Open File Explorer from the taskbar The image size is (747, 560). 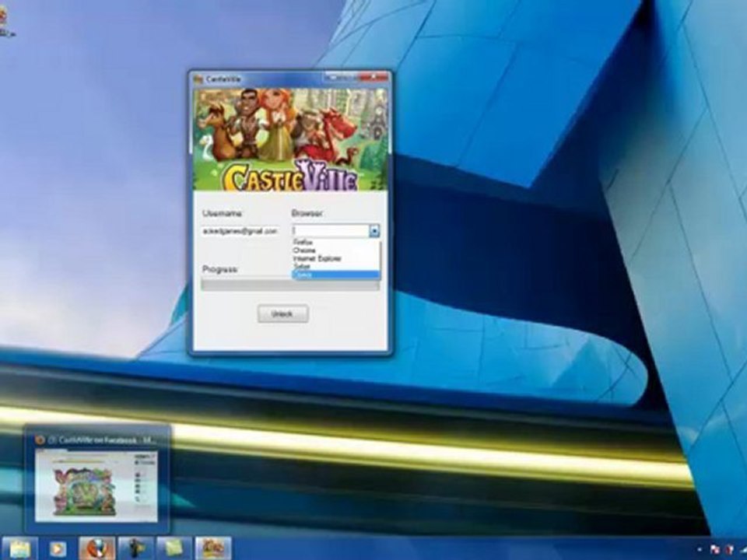pyautogui.click(x=19, y=548)
